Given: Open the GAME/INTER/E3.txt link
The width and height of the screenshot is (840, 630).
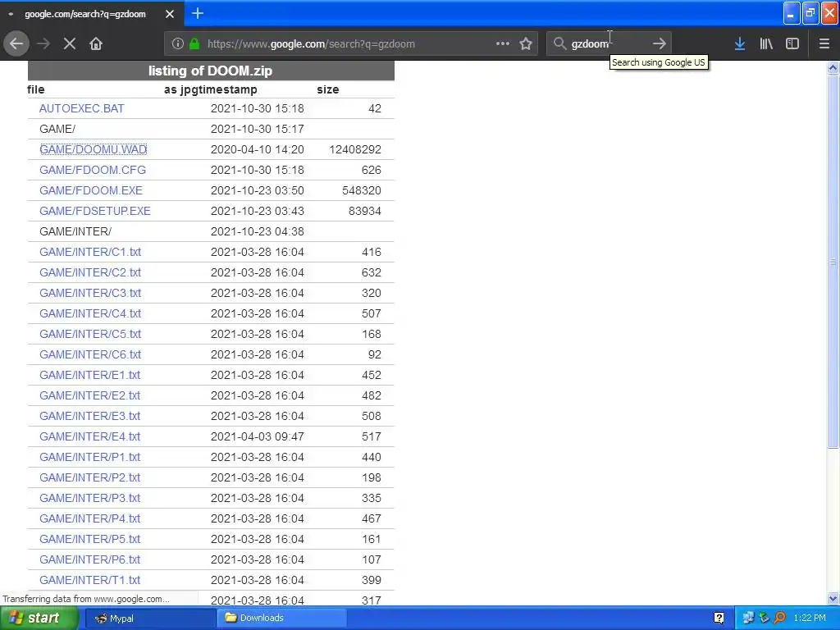Looking at the screenshot, I should coord(90,416).
